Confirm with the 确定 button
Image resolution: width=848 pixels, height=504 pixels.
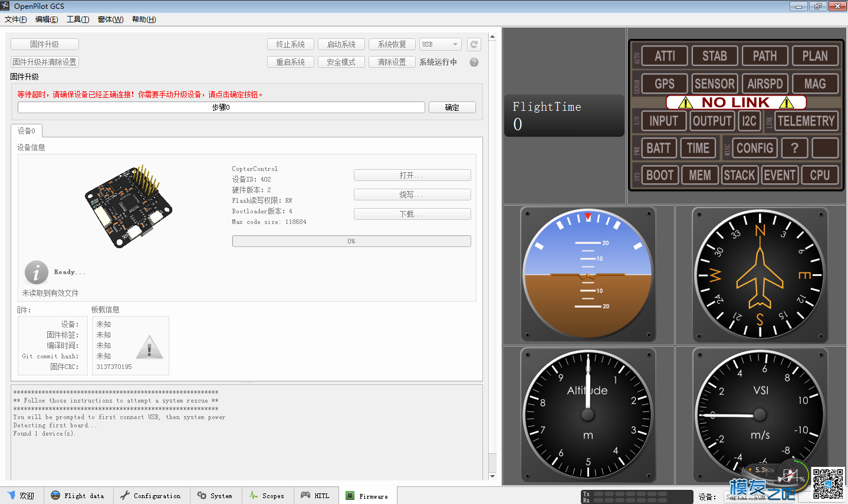coord(452,107)
